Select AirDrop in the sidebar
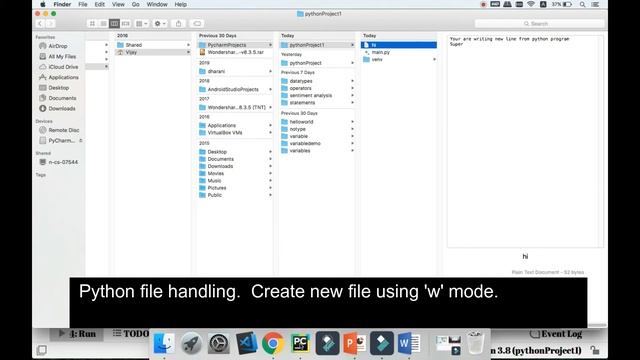Screen dimensions: 640x360 [58, 46]
